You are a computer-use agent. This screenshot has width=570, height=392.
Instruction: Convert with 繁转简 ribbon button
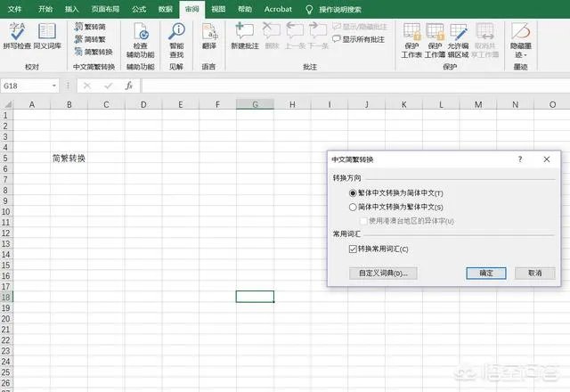point(90,27)
